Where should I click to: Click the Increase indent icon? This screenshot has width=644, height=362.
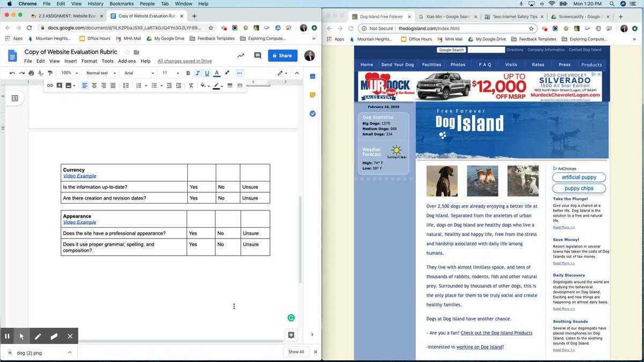179,85
